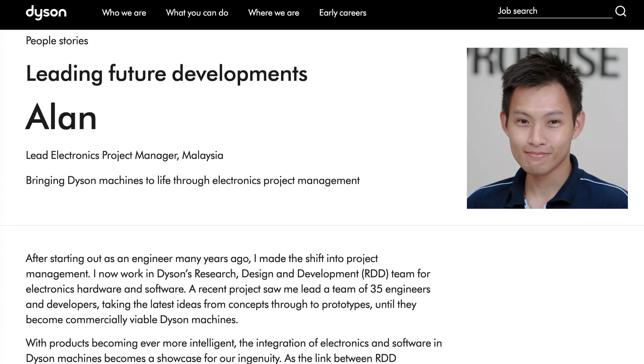
Task: Open the What you can do menu
Action: (197, 13)
